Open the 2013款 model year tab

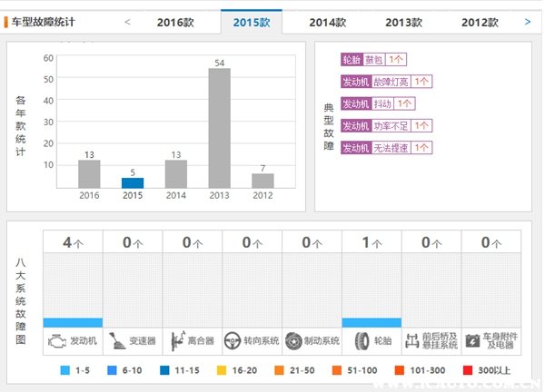403,22
